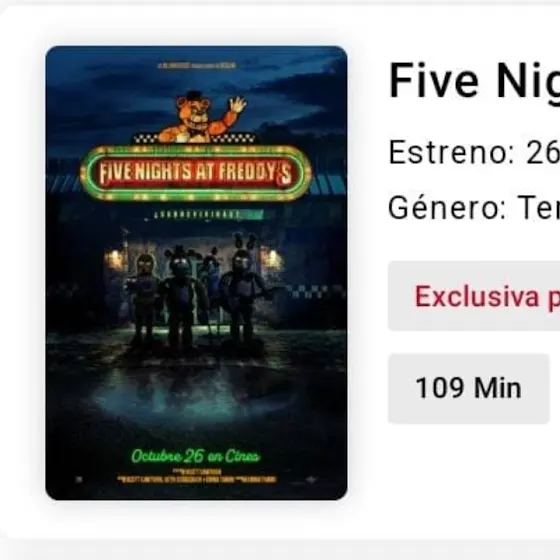Image resolution: width=560 pixels, height=560 pixels.
Task: Click the waving Freddy bear on the poster
Action: [x=202, y=116]
